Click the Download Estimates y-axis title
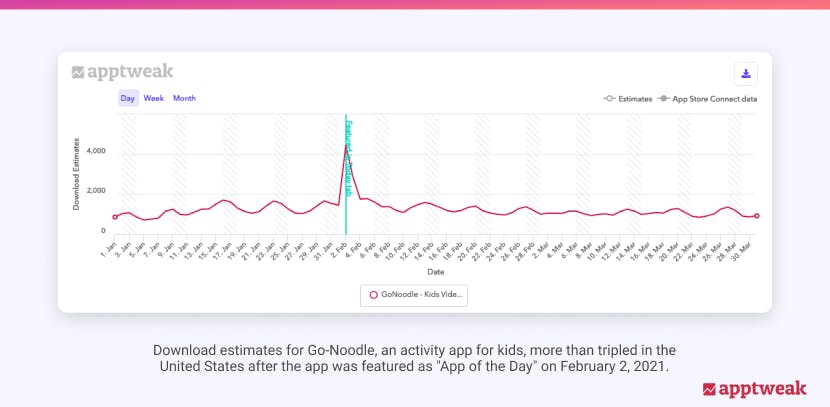This screenshot has height=407, width=830. coord(77,175)
